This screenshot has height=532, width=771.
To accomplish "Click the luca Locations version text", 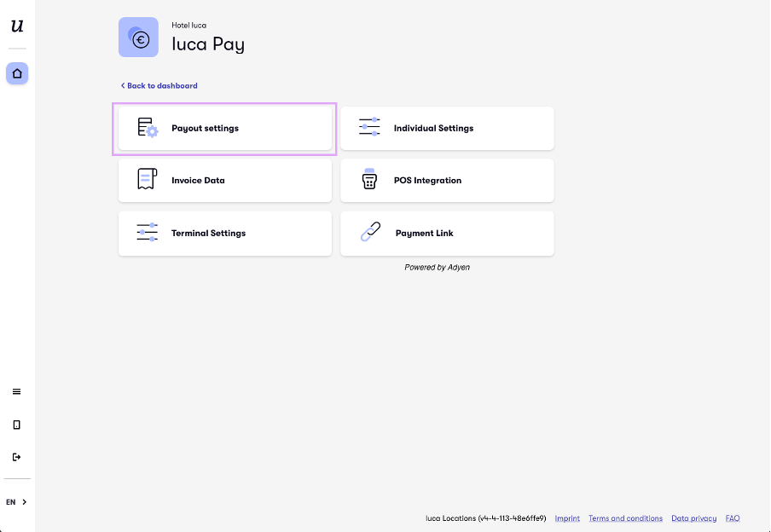I will pos(486,518).
